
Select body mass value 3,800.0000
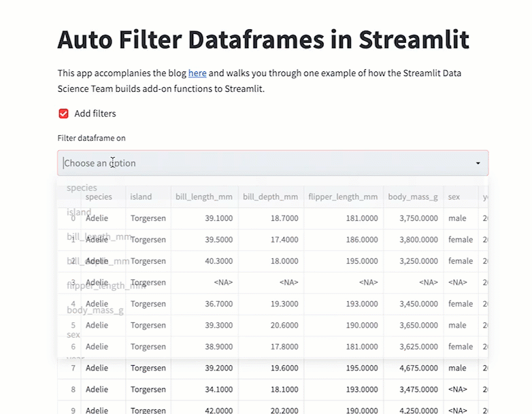click(x=413, y=239)
